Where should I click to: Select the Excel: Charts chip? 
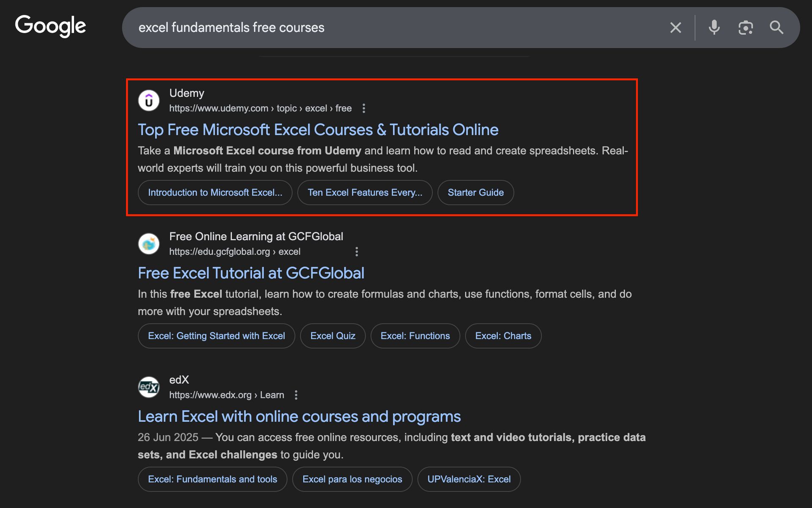503,336
